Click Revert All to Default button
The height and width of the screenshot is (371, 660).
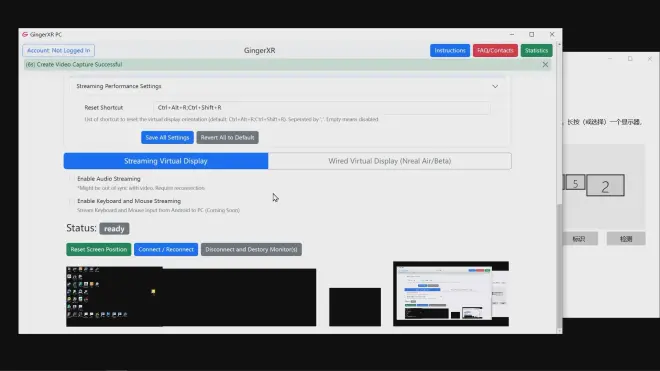click(227, 137)
